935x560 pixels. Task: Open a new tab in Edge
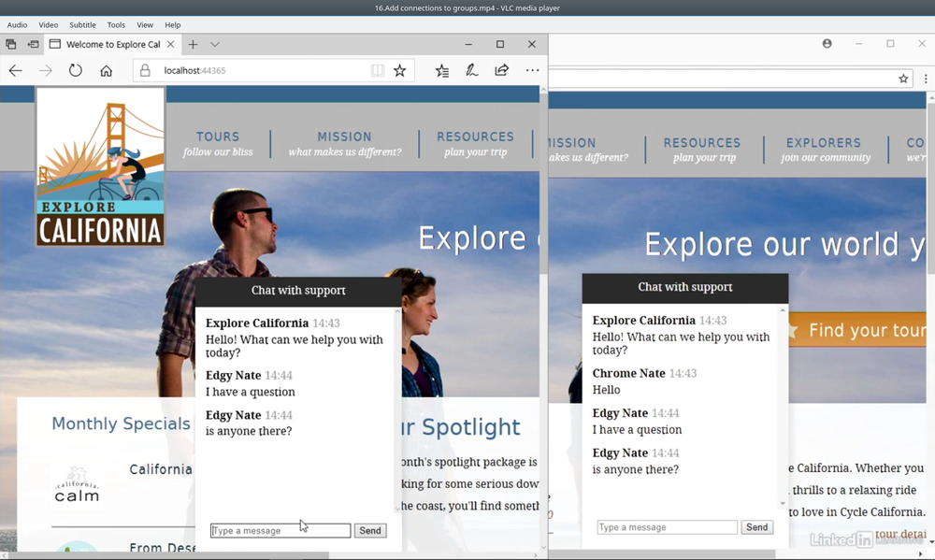193,44
